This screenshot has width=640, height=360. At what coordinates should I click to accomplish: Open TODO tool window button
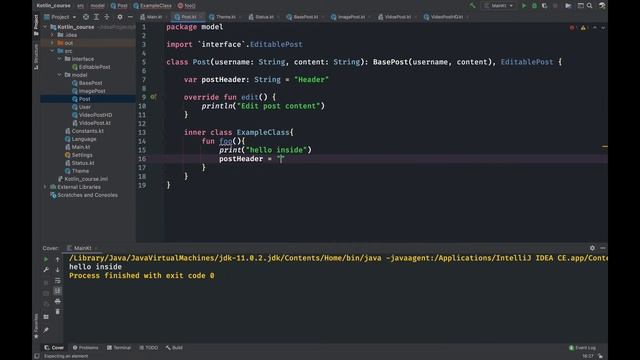coord(149,348)
